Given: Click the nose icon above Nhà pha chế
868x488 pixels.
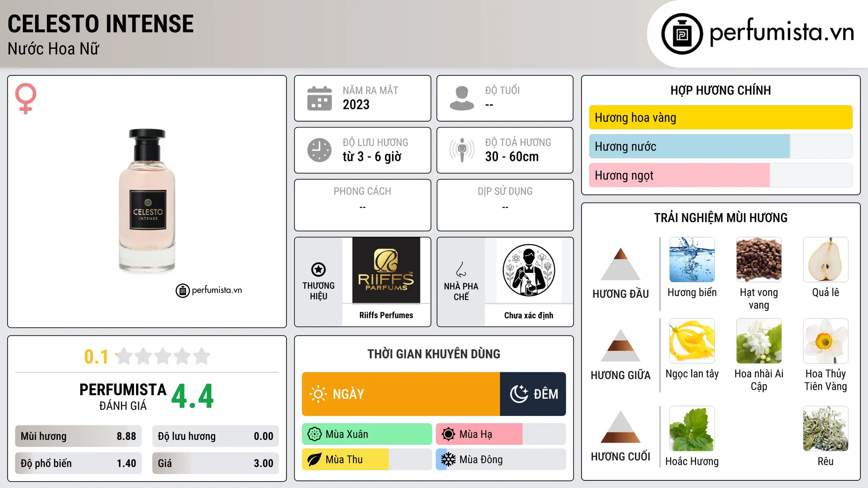Looking at the screenshot, I should (x=461, y=269).
